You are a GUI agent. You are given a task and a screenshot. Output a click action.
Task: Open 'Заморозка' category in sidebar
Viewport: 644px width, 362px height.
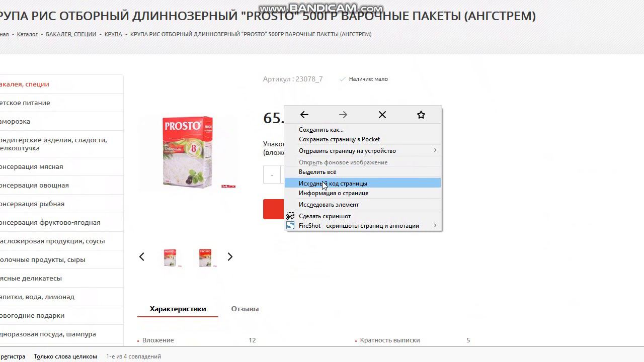point(61,121)
